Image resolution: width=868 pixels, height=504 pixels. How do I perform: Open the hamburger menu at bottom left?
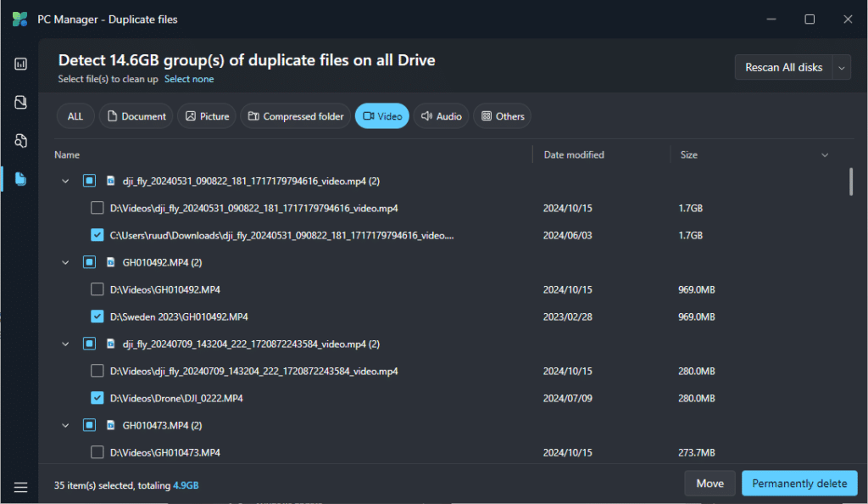point(20,487)
